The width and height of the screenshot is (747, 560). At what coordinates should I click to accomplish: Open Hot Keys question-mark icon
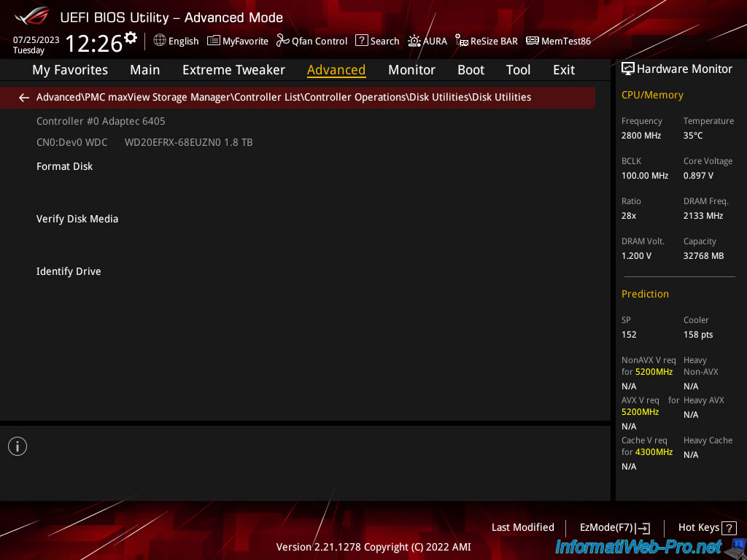point(729,528)
